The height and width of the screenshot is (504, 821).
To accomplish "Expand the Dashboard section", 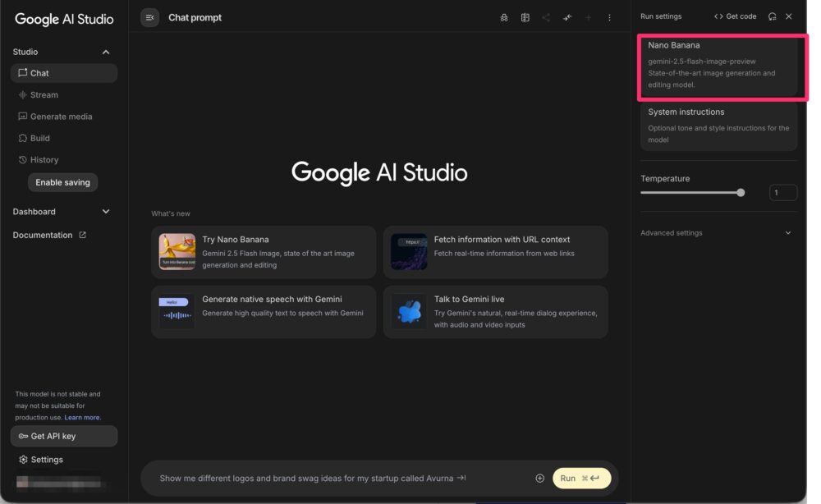I will (106, 212).
